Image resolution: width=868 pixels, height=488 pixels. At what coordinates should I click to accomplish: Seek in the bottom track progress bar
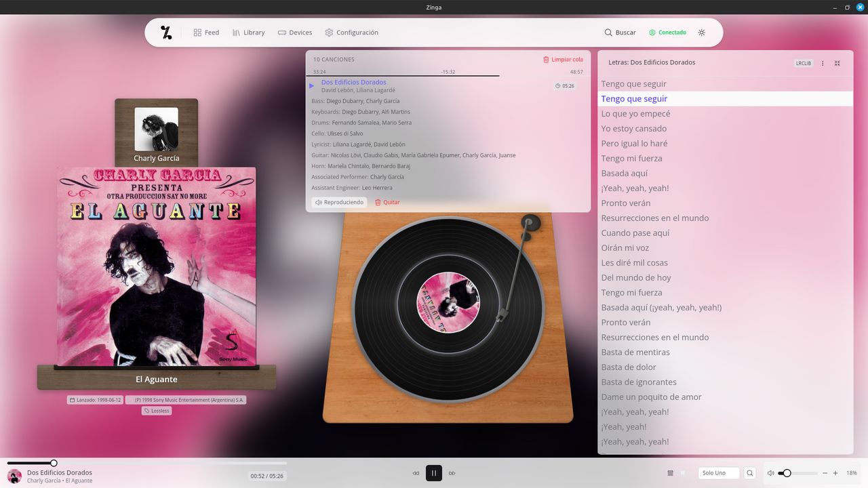(x=147, y=464)
